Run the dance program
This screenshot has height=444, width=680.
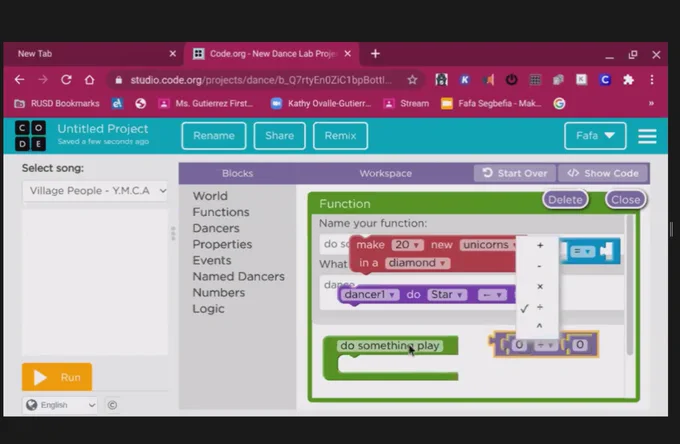(x=57, y=377)
